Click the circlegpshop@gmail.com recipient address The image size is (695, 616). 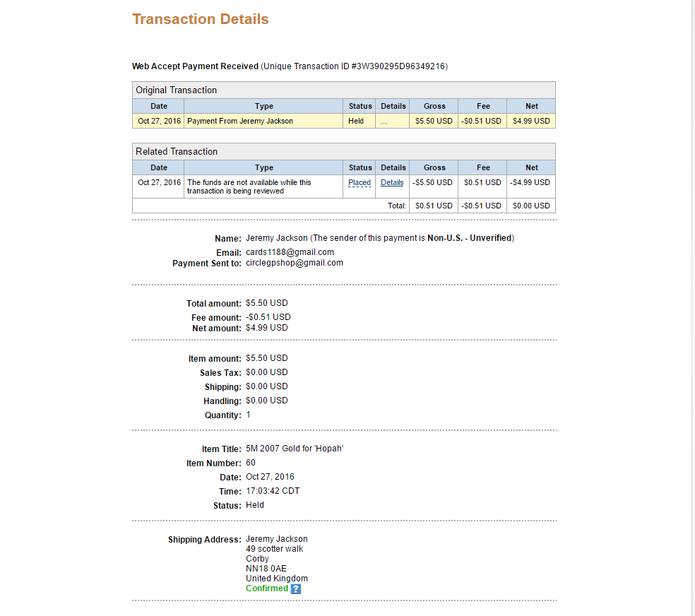(x=295, y=263)
